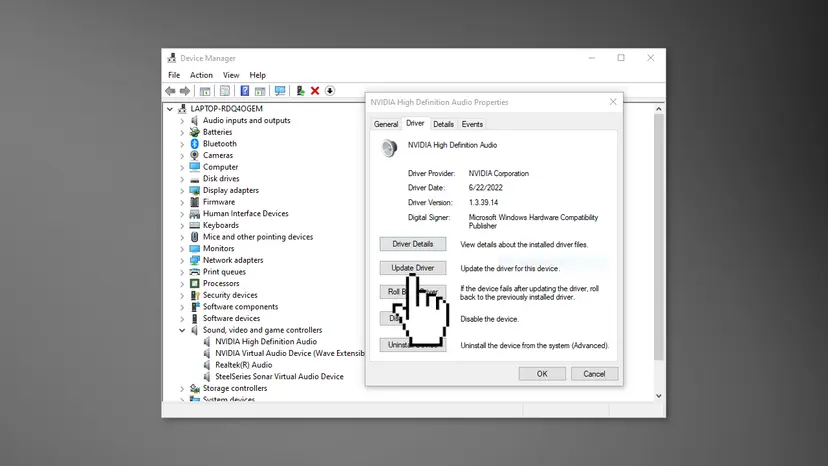Expand the Disk drives category
The height and width of the screenshot is (466, 828).
pyautogui.click(x=182, y=179)
